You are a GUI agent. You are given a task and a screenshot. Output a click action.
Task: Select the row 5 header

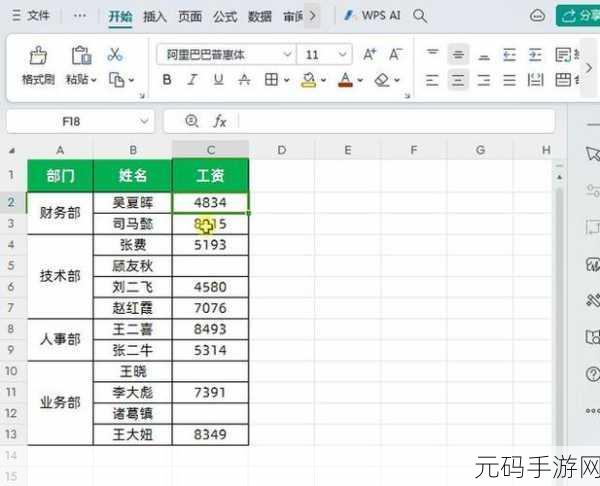(x=11, y=266)
